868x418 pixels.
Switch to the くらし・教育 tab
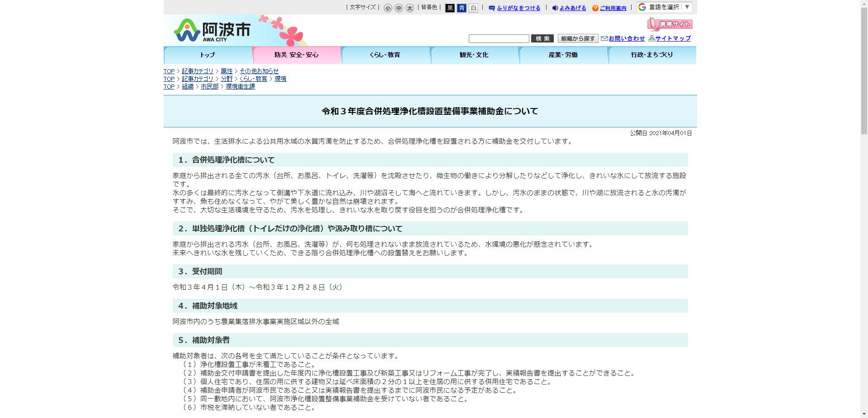tap(386, 55)
